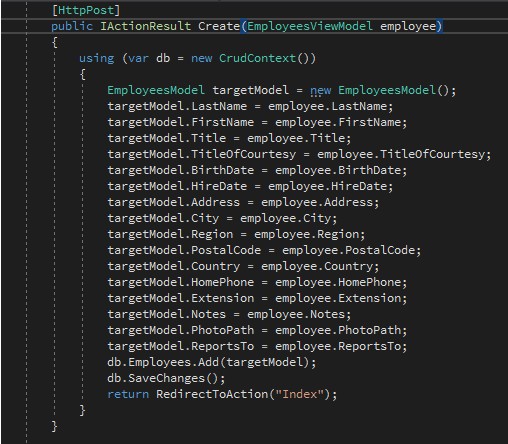Click the IActionResult return type
Image resolution: width=508 pixels, height=444 pixels.
[146, 26]
